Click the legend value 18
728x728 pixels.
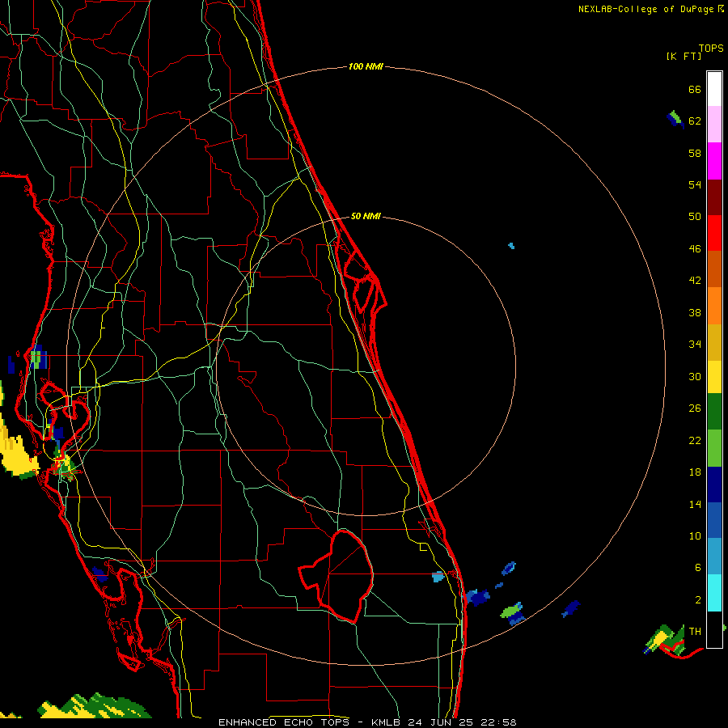click(x=695, y=472)
